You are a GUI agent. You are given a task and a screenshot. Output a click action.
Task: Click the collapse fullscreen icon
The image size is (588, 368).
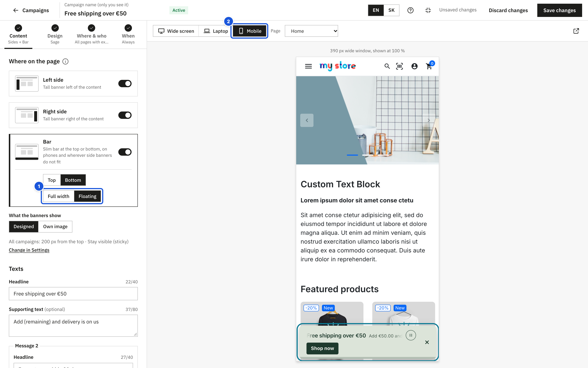[x=428, y=10]
